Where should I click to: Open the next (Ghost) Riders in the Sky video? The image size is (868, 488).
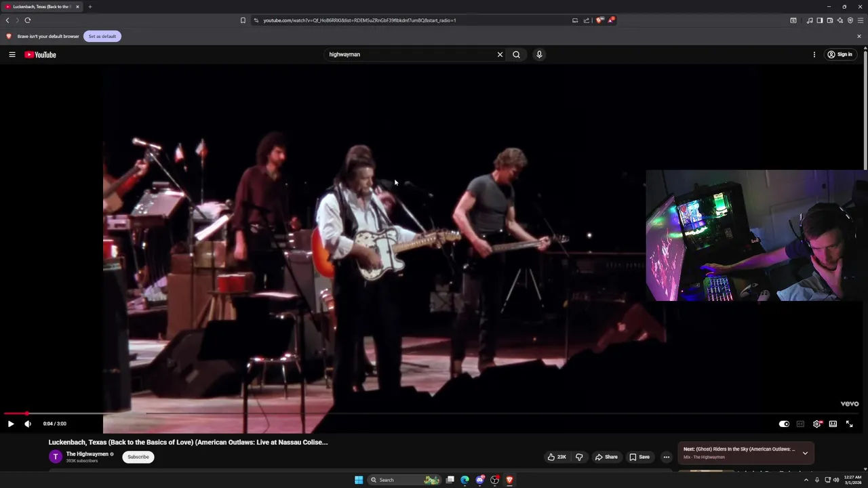click(x=739, y=449)
